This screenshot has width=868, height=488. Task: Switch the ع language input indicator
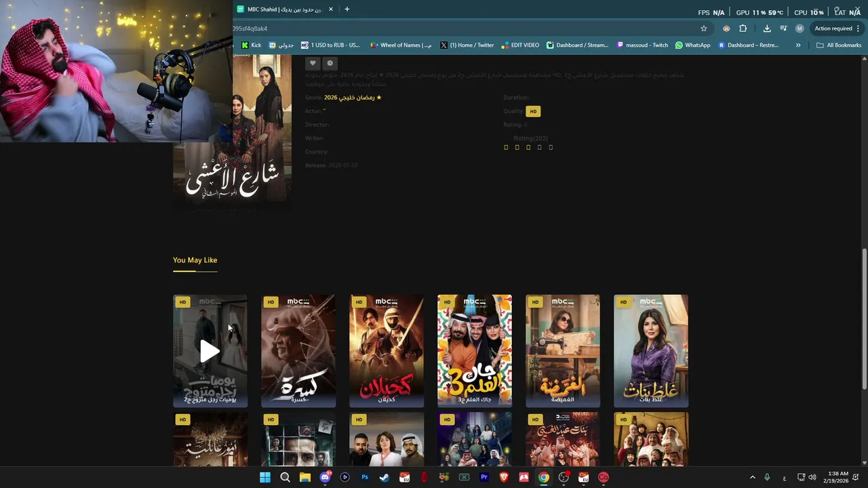click(x=785, y=477)
